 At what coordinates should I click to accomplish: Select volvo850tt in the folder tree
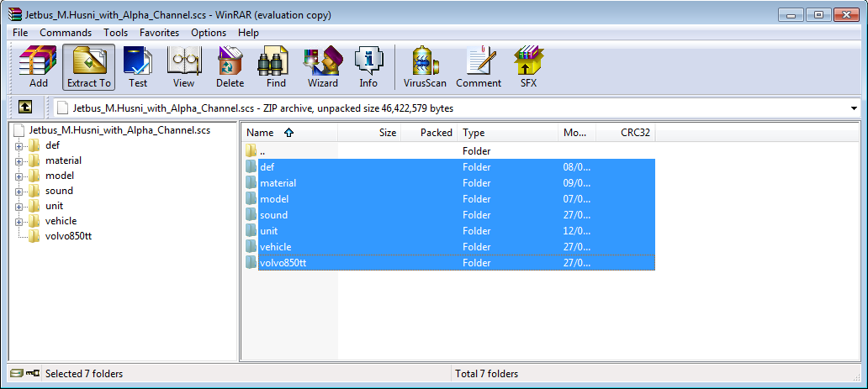[x=68, y=236]
